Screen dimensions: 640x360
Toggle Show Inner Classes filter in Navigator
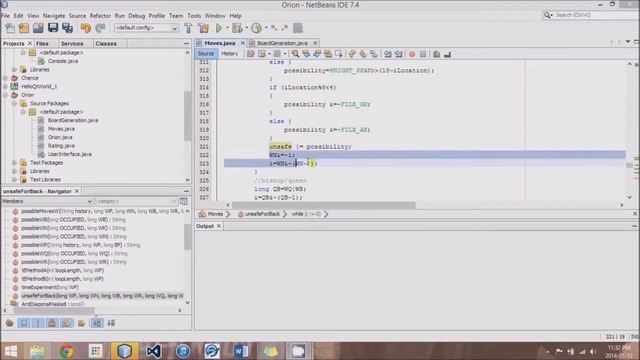pyautogui.click(x=66, y=323)
